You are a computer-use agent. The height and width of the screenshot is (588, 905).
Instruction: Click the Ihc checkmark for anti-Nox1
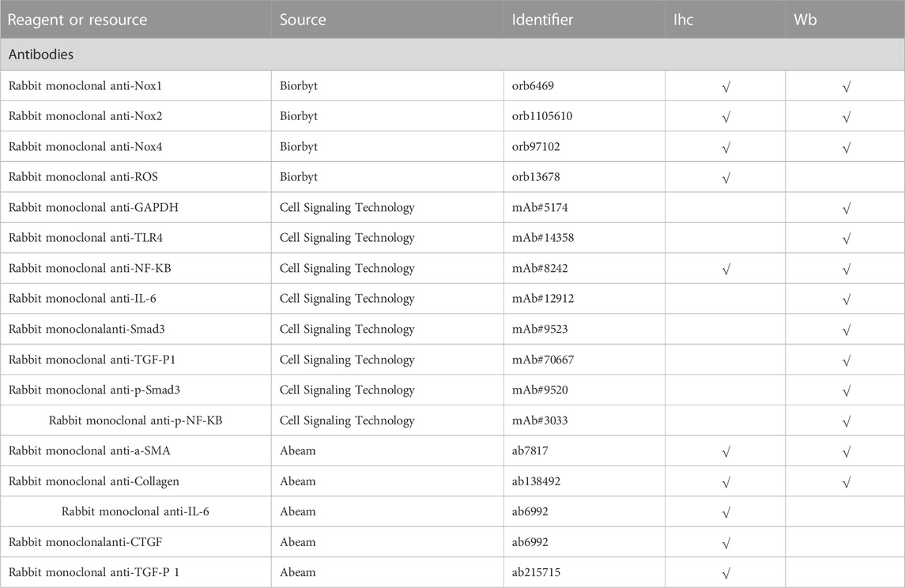point(726,87)
